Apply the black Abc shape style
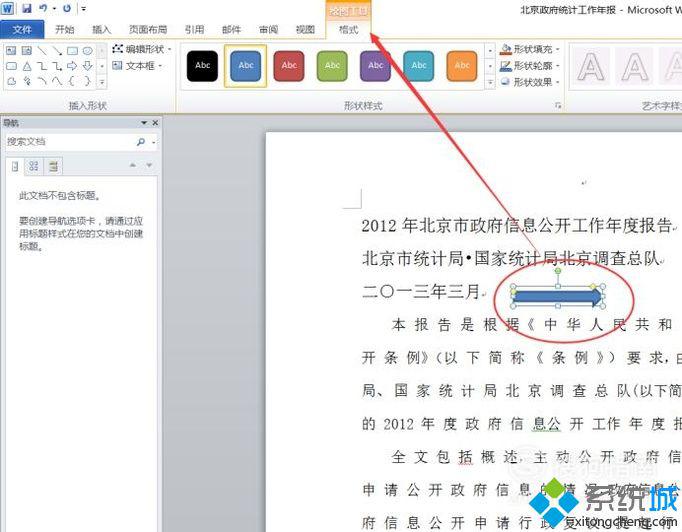 point(202,66)
